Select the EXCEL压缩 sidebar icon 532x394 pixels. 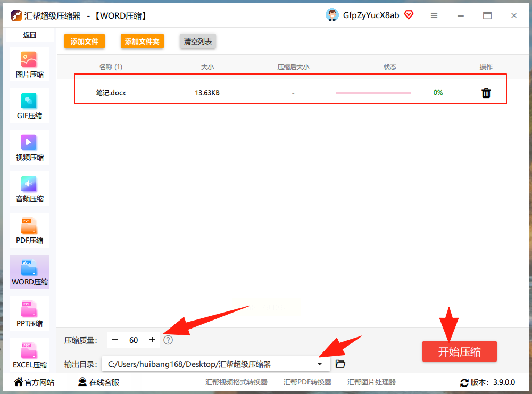[29, 355]
